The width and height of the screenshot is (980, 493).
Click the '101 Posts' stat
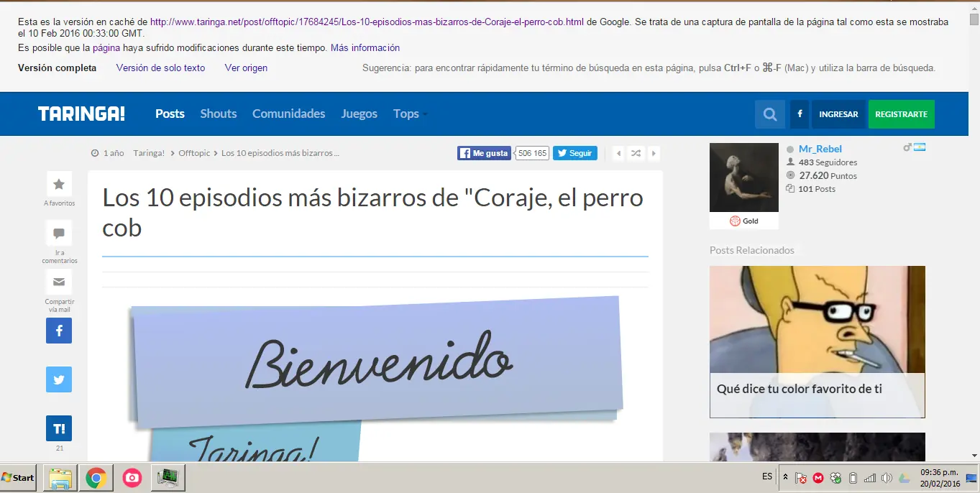811,189
